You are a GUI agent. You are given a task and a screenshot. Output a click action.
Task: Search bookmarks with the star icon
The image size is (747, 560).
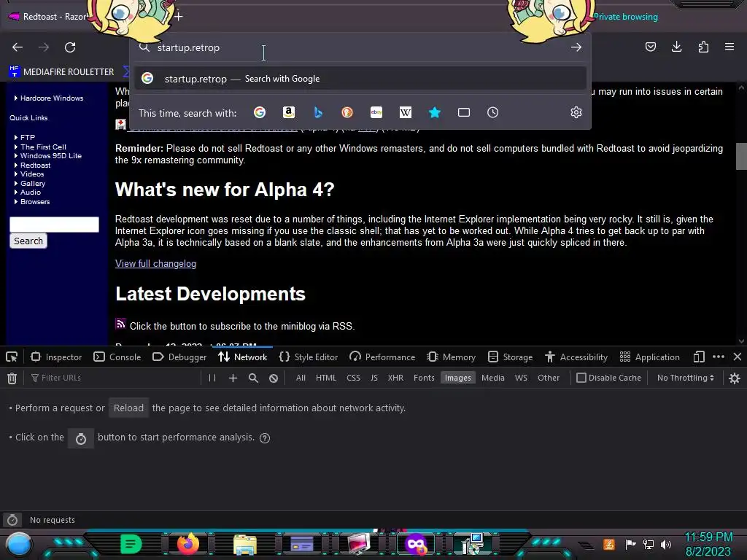pyautogui.click(x=435, y=112)
